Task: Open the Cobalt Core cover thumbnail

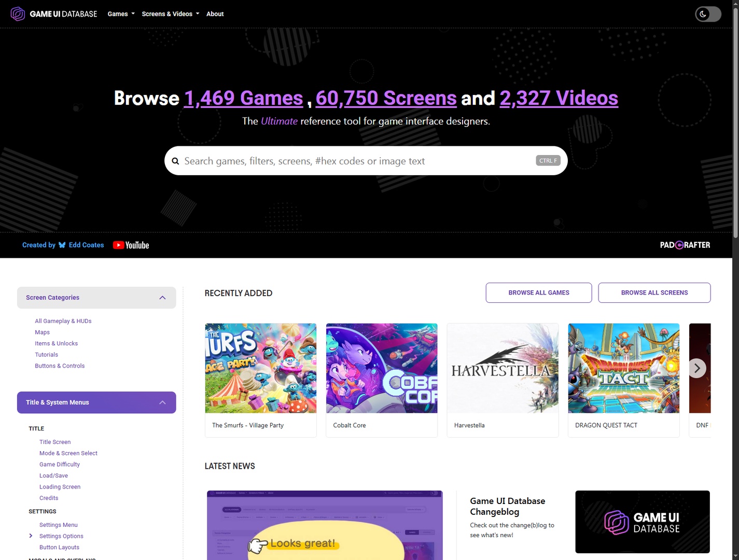Action: 382,368
